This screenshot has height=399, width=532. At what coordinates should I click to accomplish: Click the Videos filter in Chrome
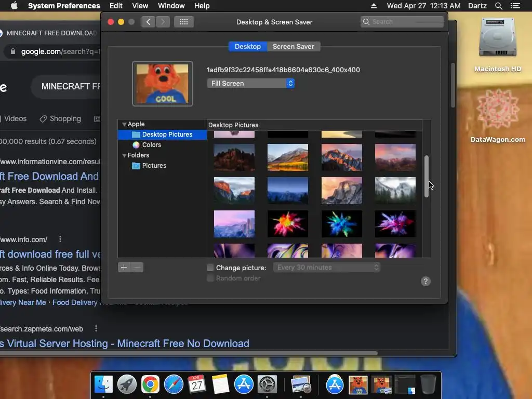click(13, 118)
